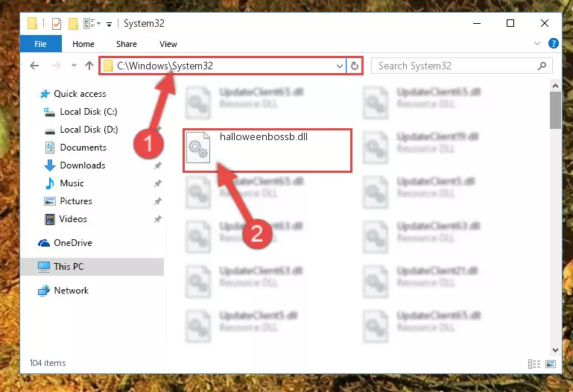Viewport: 573px width, 392px height.
Task: Click the folder icon in the address bar
Action: [x=108, y=66]
